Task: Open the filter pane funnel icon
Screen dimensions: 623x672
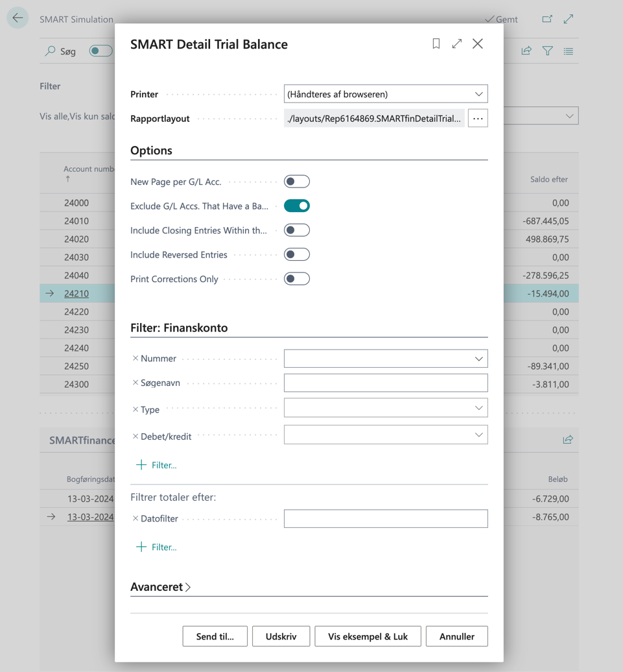Action: pyautogui.click(x=548, y=51)
